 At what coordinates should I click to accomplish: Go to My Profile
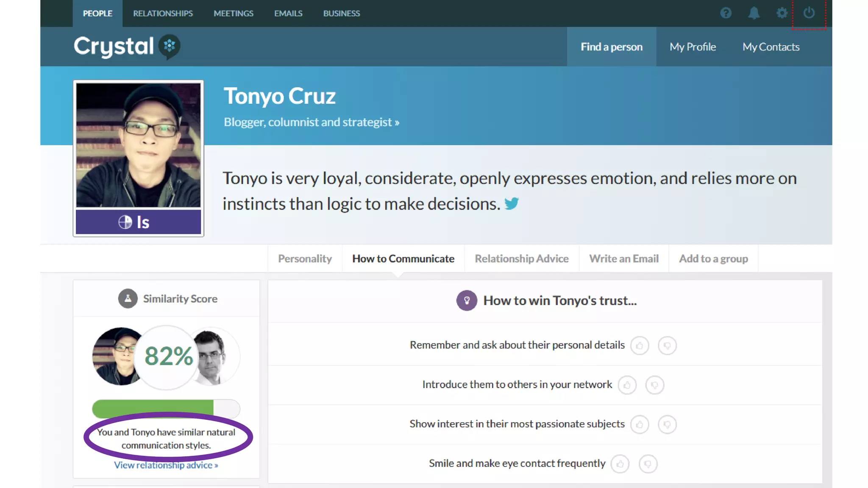pyautogui.click(x=693, y=47)
